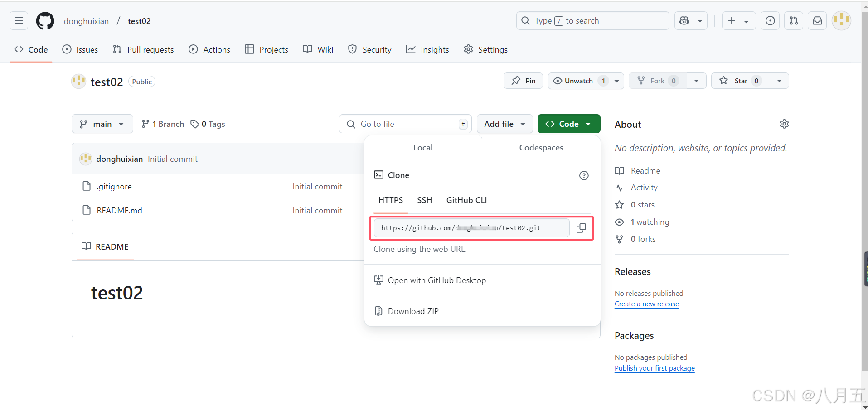Switch to the Projects tab
The width and height of the screenshot is (868, 410).
click(x=267, y=49)
